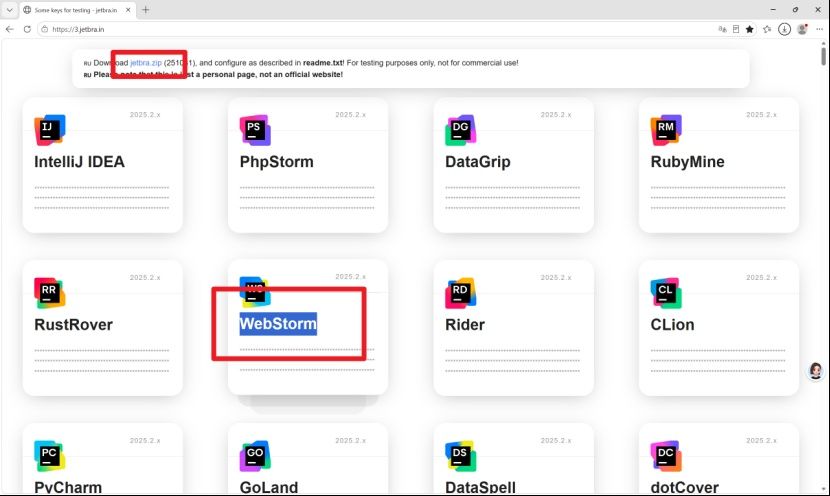
Task: Click the PhpStorm PS logo icon
Action: (x=255, y=130)
